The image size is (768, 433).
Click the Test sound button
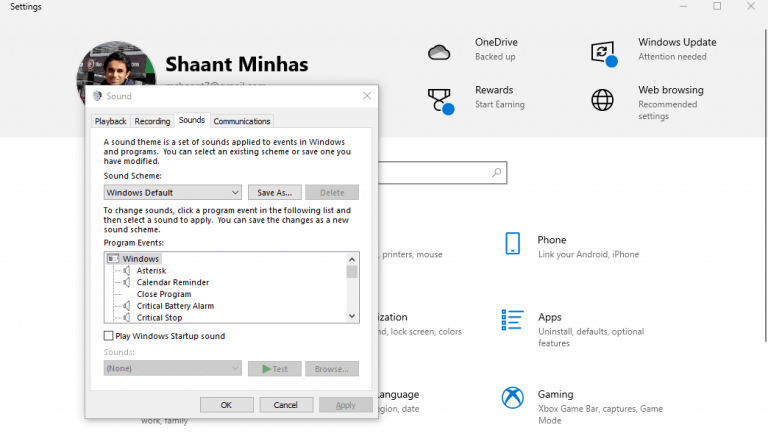click(x=275, y=368)
